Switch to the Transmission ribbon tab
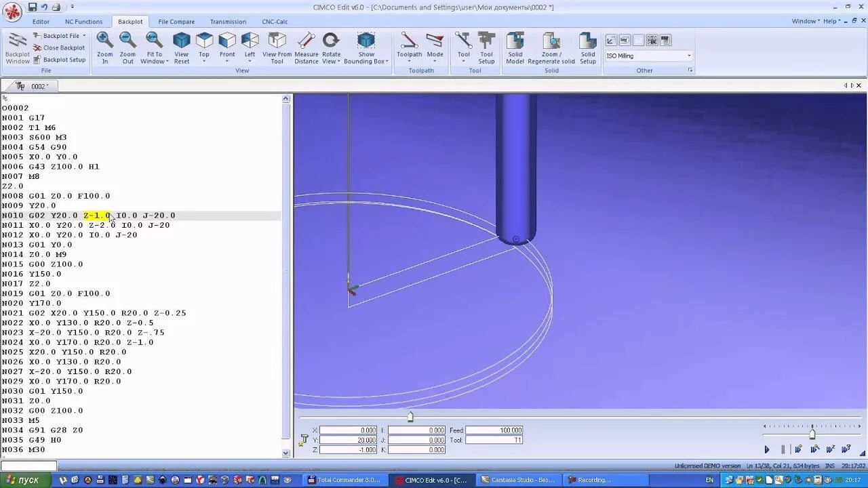The height and width of the screenshot is (488, 868). coord(228,22)
